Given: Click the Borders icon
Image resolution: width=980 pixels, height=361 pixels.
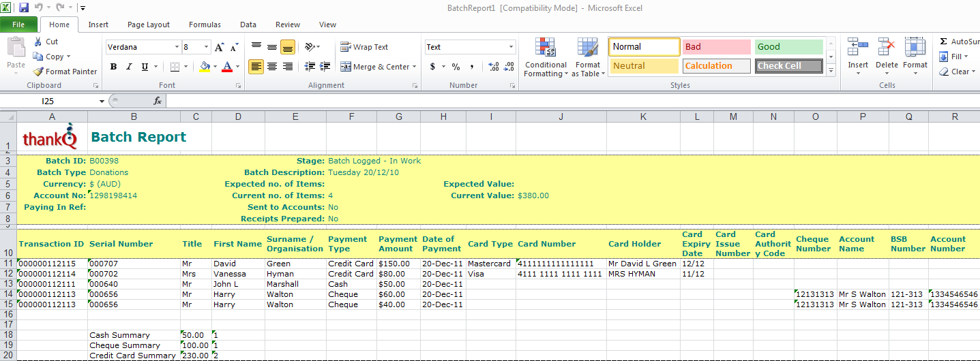Looking at the screenshot, I should tap(175, 67).
